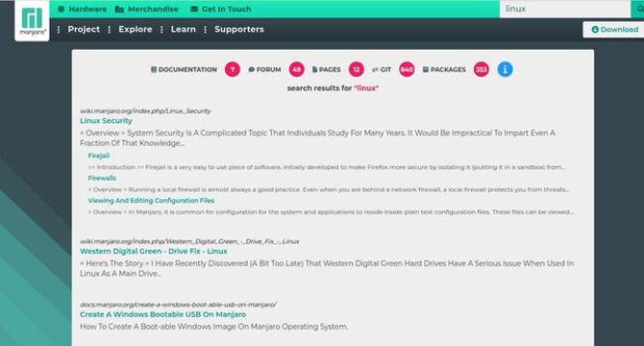Click the Forum count badge 49
644x346 pixels.
297,69
